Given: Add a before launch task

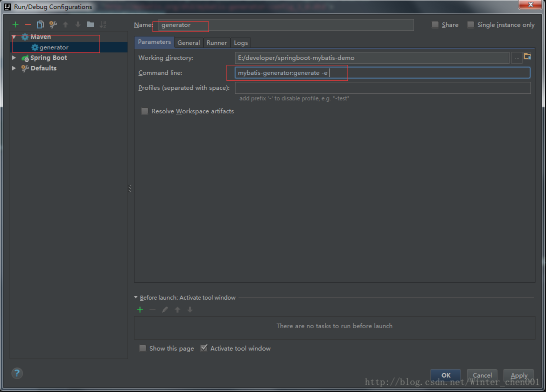Looking at the screenshot, I should tap(140, 310).
